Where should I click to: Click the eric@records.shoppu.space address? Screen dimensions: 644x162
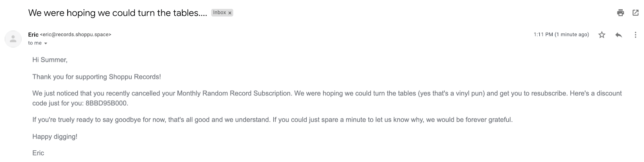[76, 35]
